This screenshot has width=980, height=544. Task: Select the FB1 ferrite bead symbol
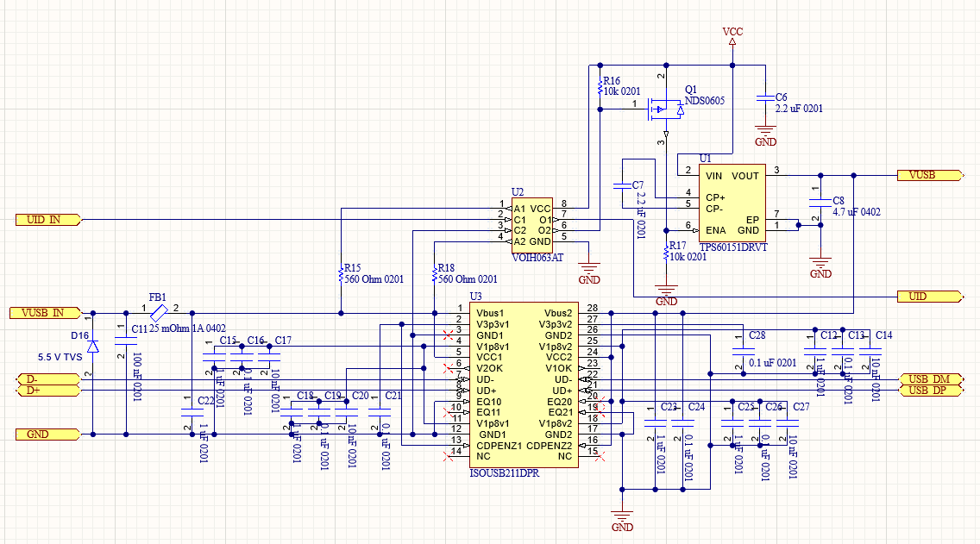[159, 312]
